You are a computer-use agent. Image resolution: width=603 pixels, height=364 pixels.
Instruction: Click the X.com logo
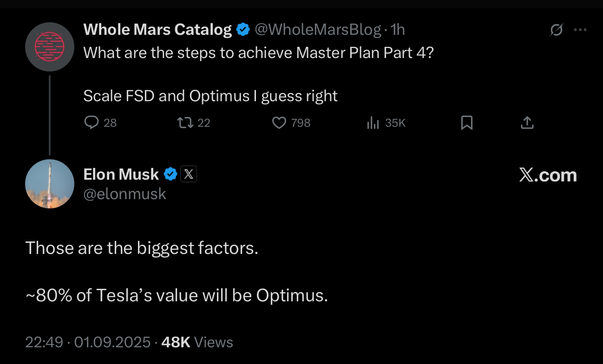pos(548,175)
